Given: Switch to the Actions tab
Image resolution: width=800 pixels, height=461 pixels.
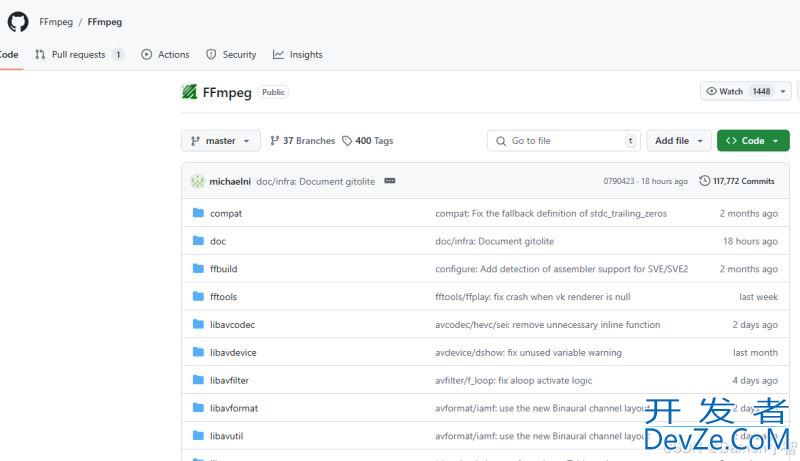Looking at the screenshot, I should [x=165, y=55].
